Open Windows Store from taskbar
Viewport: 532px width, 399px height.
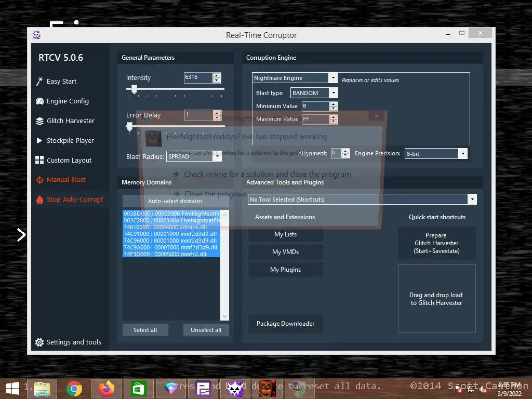pyautogui.click(x=138, y=389)
